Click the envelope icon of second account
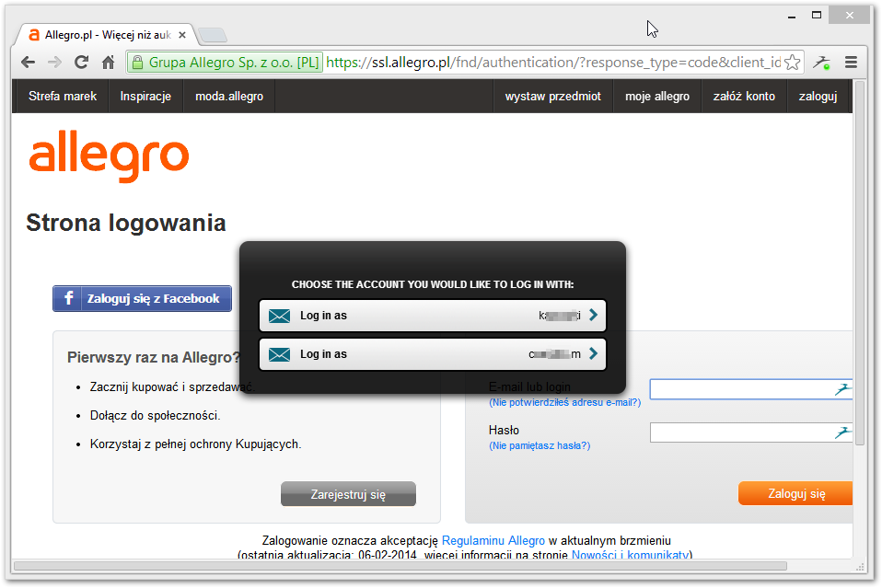The width and height of the screenshot is (882, 588). click(279, 354)
